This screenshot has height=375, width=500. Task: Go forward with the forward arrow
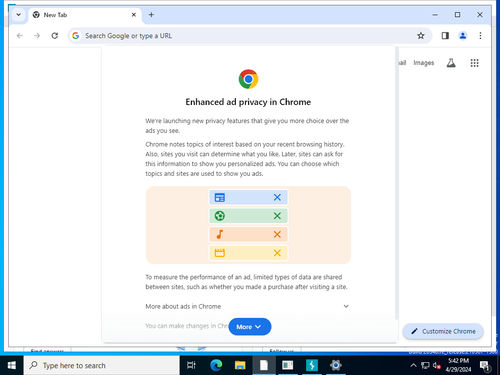pyautogui.click(x=37, y=36)
